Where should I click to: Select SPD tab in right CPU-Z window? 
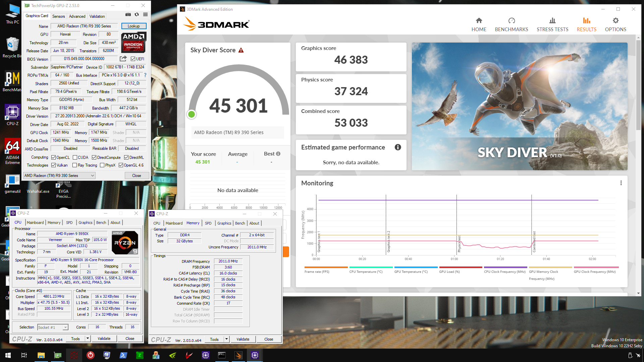coord(208,223)
